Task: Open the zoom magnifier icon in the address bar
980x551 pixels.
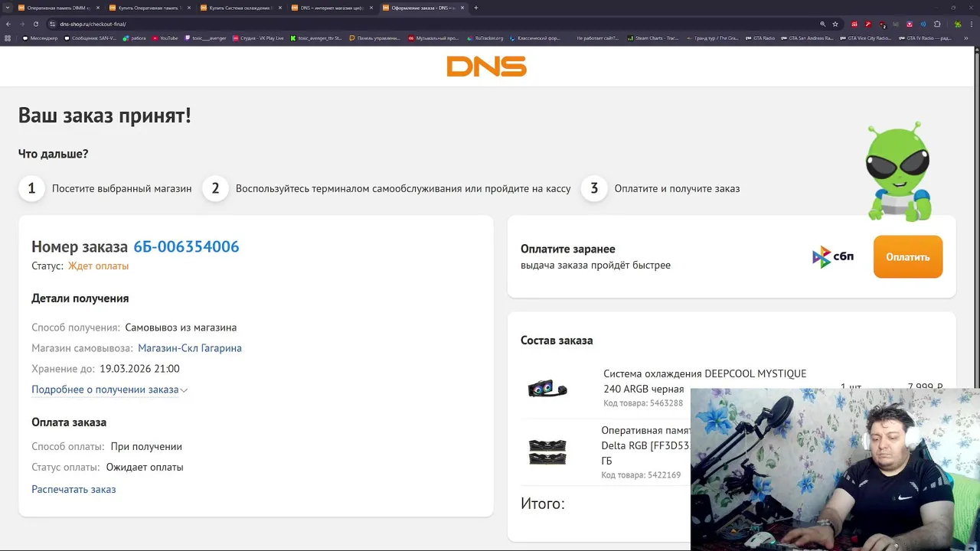Action: 823,24
